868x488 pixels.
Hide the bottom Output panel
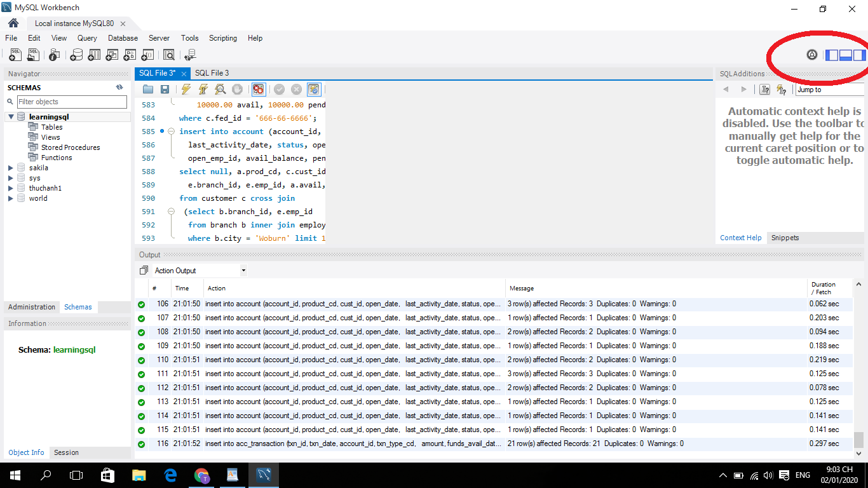pyautogui.click(x=846, y=55)
